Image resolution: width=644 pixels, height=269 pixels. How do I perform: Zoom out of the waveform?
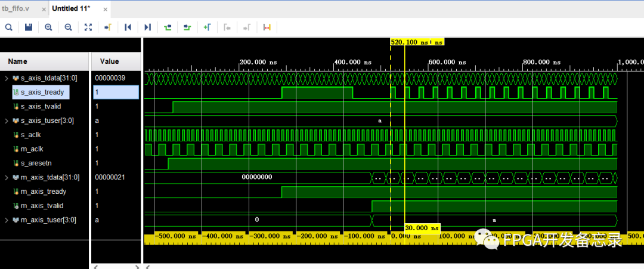[x=68, y=27]
